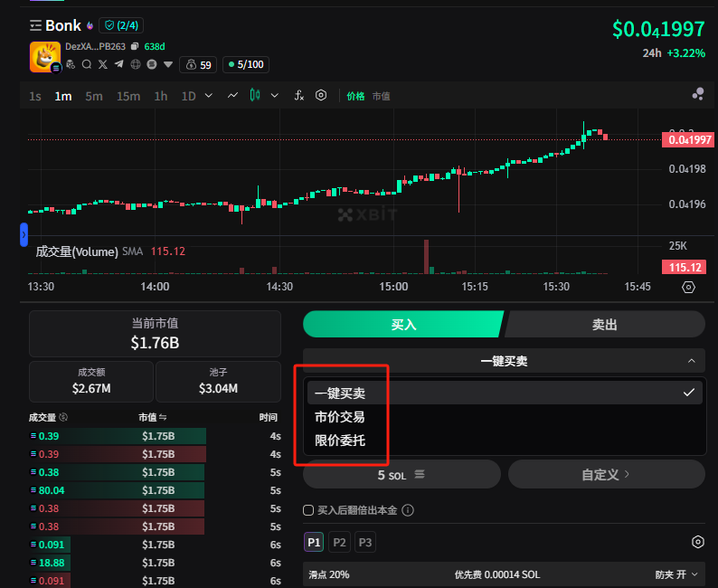
Task: Switch chart interval to 5m
Action: point(94,96)
